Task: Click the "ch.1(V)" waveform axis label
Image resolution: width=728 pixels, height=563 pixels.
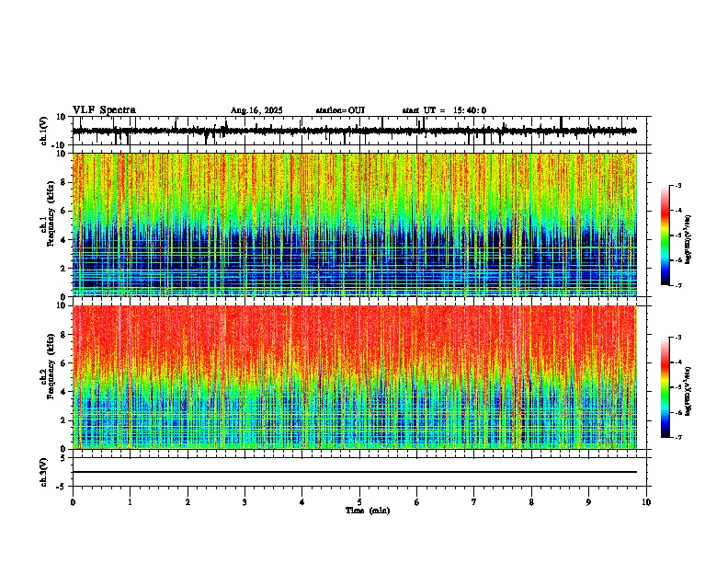Action: (44, 131)
